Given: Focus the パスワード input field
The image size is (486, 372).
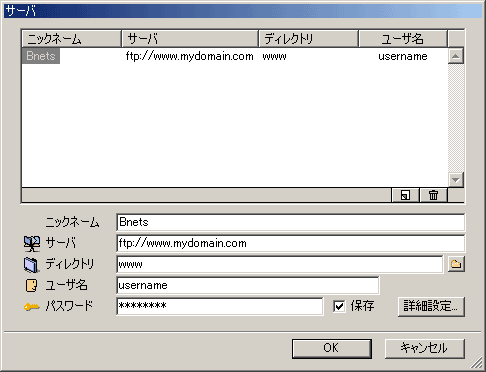Looking at the screenshot, I should pos(220,306).
